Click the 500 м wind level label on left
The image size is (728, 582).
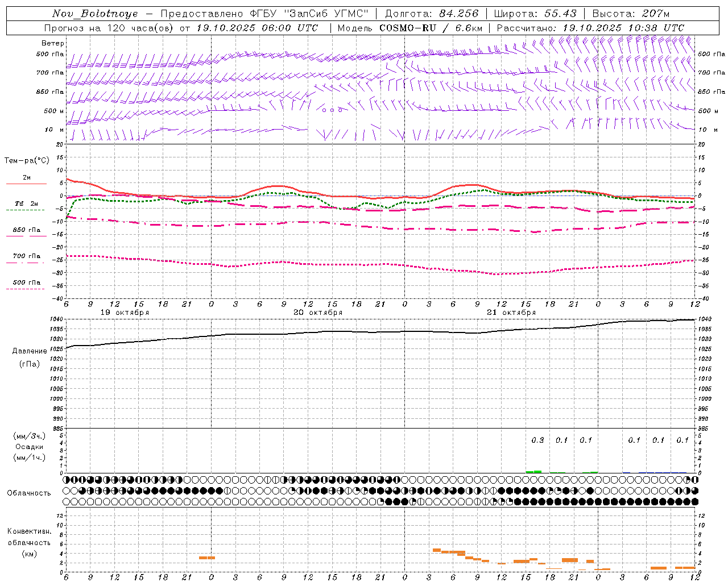click(x=54, y=111)
